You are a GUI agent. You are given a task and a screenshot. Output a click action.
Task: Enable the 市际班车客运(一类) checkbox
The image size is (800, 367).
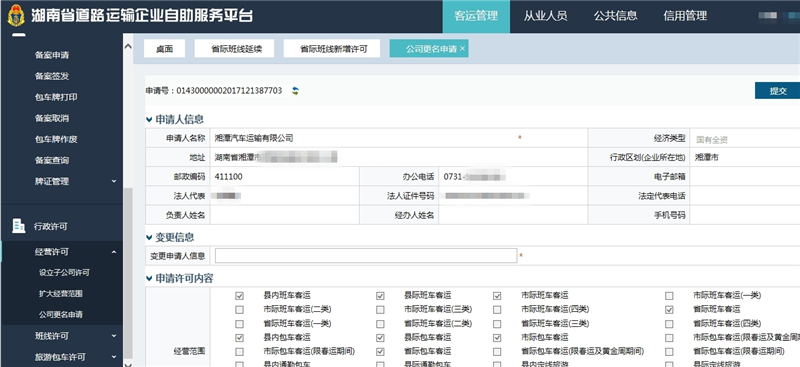(x=669, y=296)
